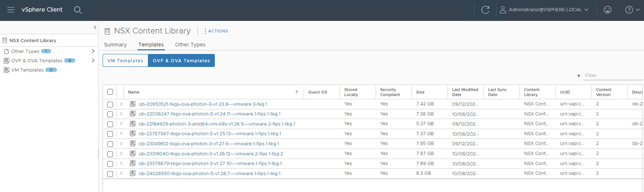Open the smiley feedback icon
The height and width of the screenshot is (192, 644).
coord(607,10)
